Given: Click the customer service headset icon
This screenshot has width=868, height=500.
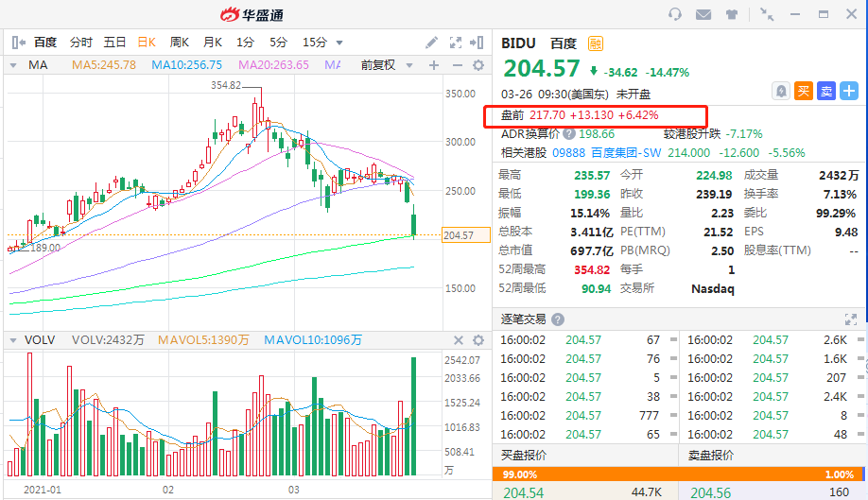Looking at the screenshot, I should tap(675, 14).
